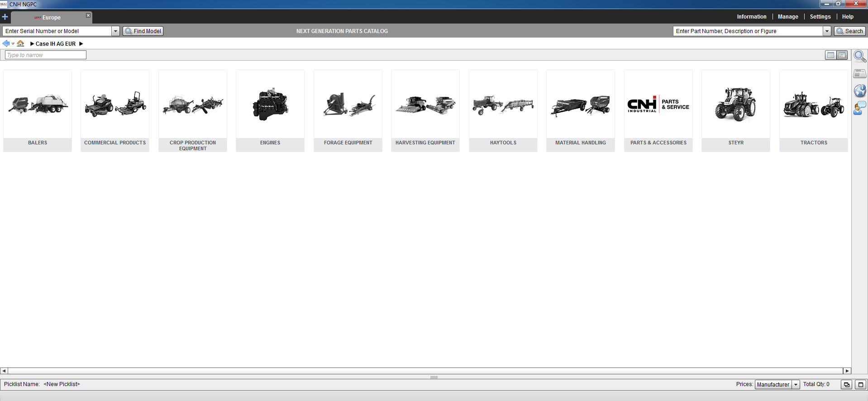Click the horizontal scrollbar right arrow
Screen dimensions: 868x401
click(847, 371)
